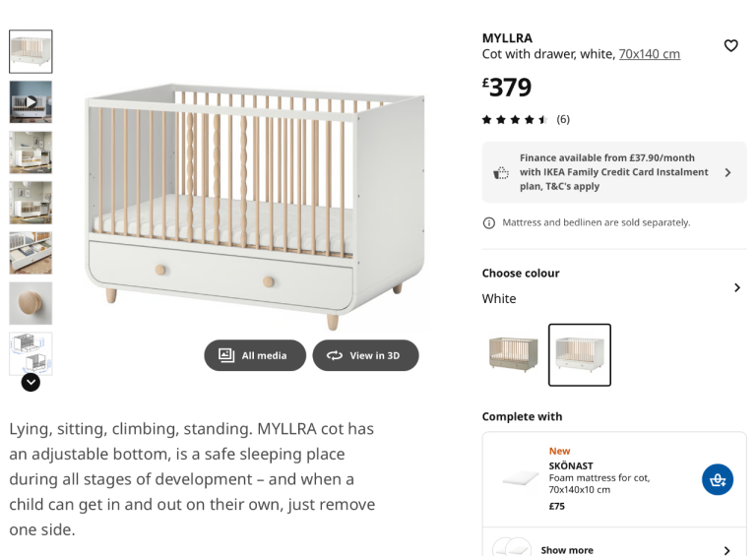Expand the Choose colour section chevron
The height and width of the screenshot is (556, 756).
coord(735,287)
